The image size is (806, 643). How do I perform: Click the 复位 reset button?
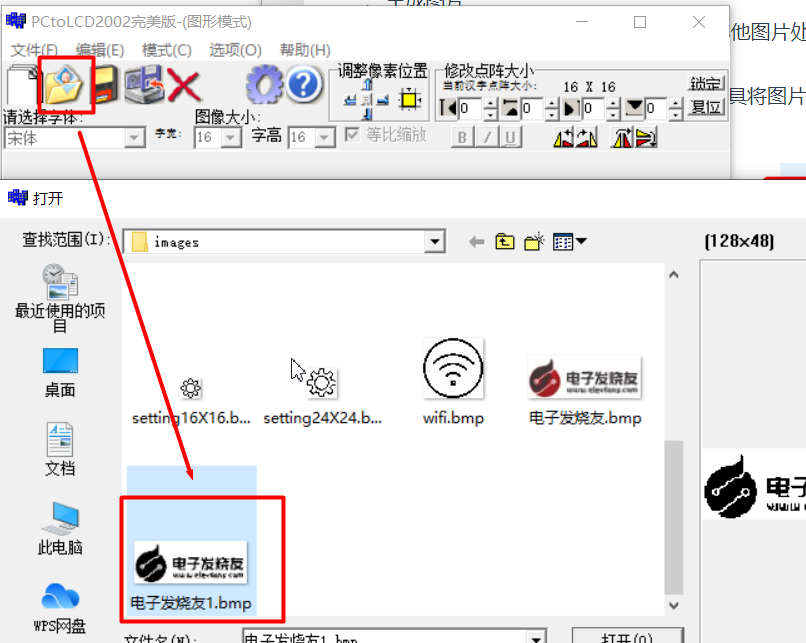[x=706, y=107]
